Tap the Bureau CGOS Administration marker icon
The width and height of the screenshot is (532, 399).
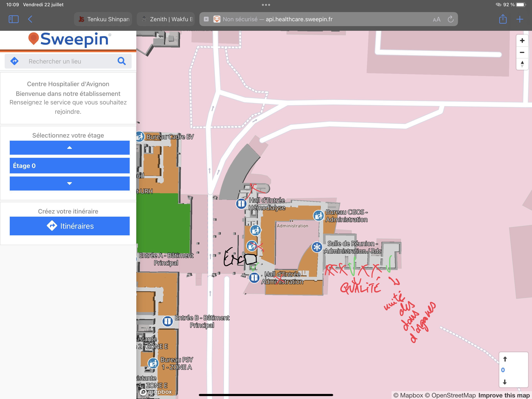pos(318,215)
